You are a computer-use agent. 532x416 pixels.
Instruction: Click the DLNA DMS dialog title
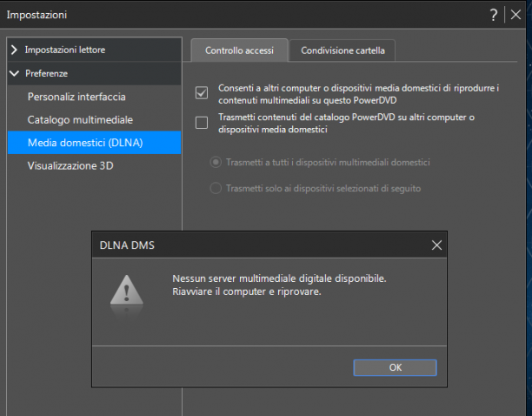pos(127,245)
